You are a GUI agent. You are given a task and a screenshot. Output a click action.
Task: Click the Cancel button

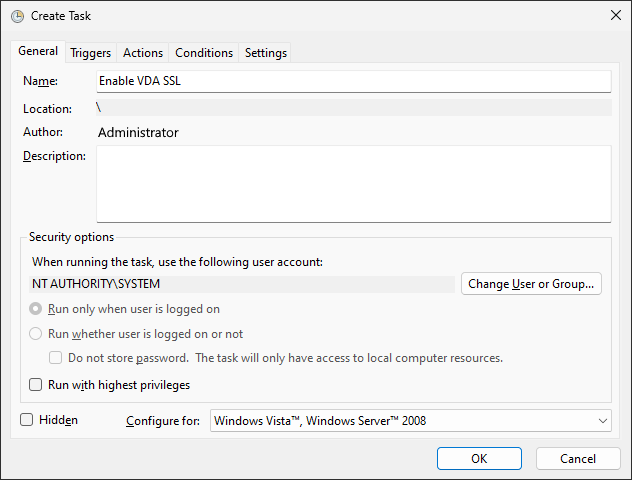[578, 458]
